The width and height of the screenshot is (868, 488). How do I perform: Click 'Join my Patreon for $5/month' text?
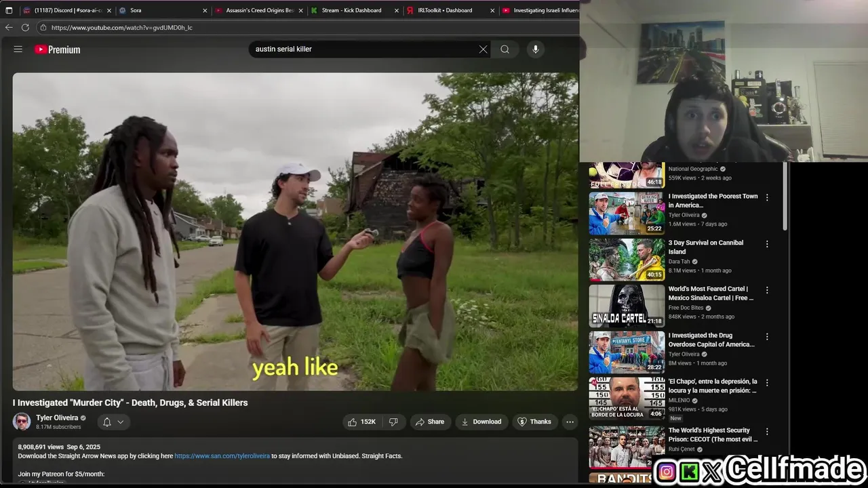point(61,474)
